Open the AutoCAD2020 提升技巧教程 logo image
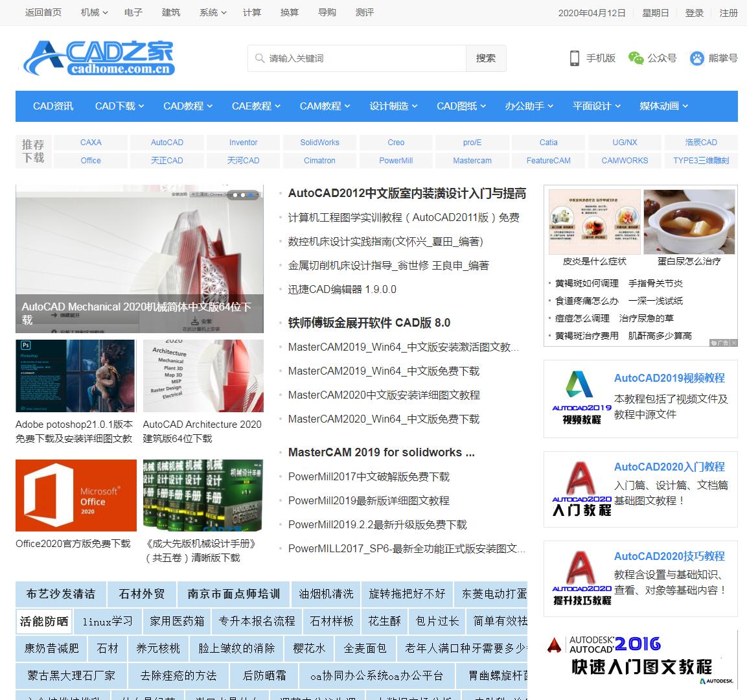The width and height of the screenshot is (747, 700). point(581,578)
